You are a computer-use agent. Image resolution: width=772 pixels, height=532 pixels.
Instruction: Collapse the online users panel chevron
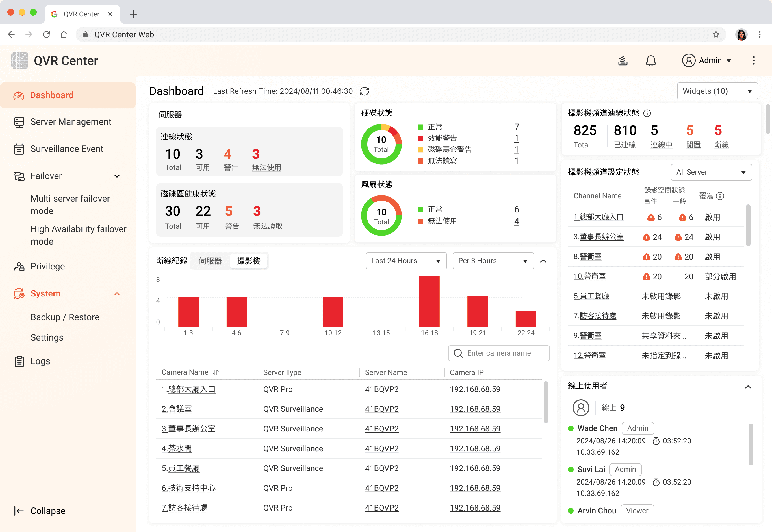point(748,387)
